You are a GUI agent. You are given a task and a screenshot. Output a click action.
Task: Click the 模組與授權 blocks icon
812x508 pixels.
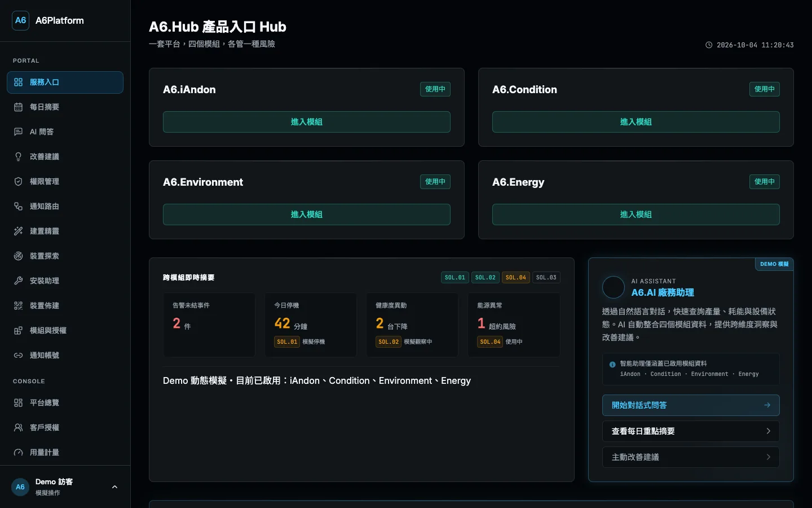point(18,331)
